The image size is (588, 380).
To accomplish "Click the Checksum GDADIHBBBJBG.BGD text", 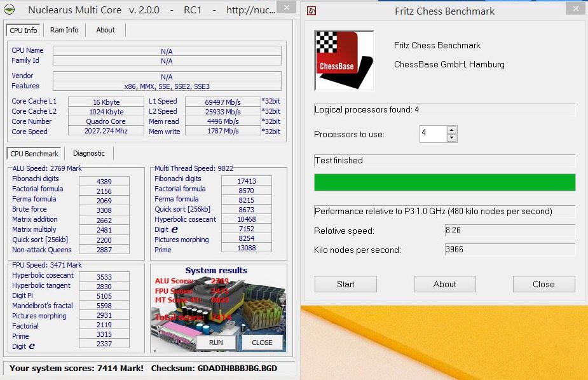I will [214, 369].
